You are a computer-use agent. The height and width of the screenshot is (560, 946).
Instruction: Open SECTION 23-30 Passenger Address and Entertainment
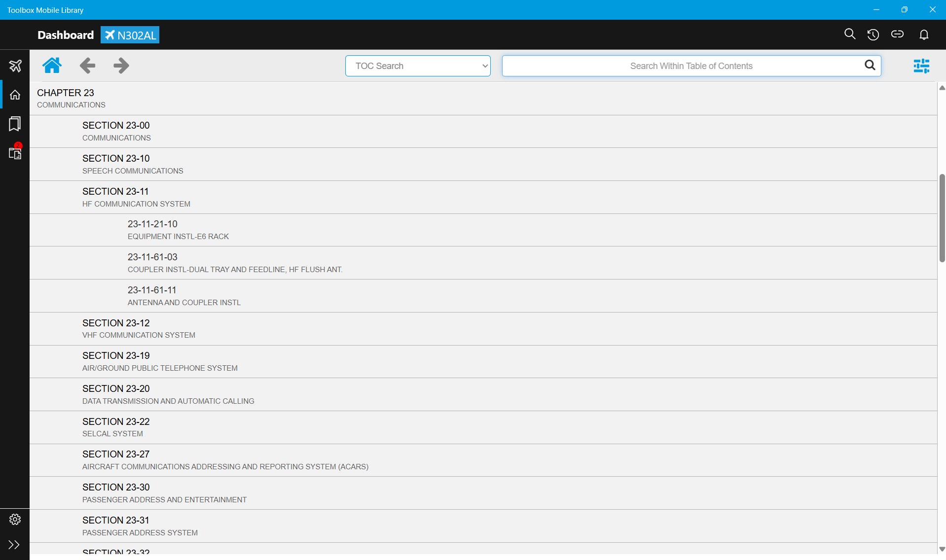tap(483, 493)
